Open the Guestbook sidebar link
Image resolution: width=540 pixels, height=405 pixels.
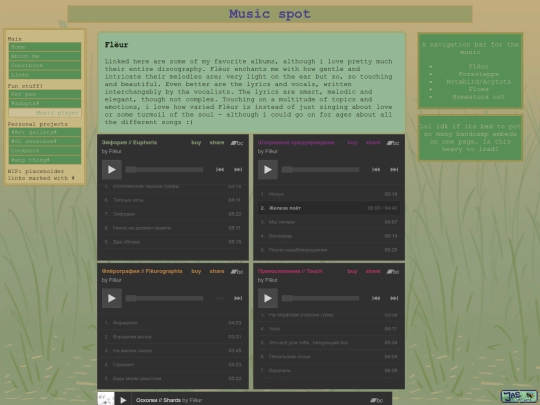pos(45,65)
